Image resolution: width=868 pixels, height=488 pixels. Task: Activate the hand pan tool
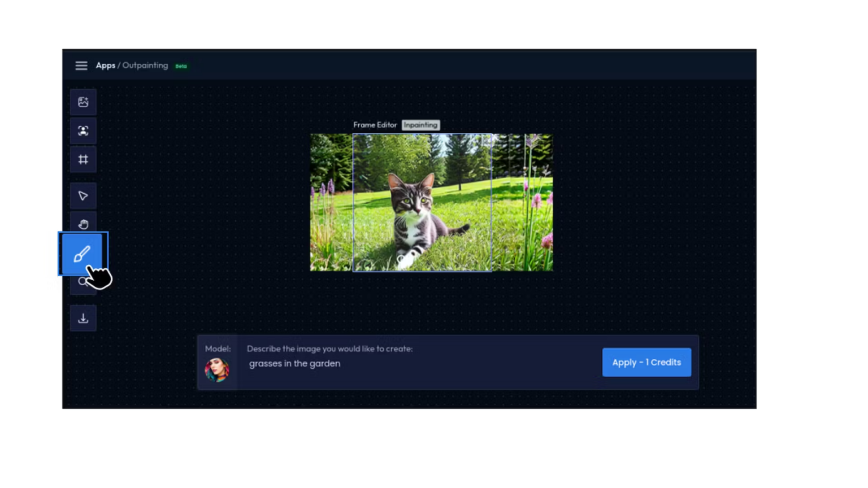click(x=83, y=224)
